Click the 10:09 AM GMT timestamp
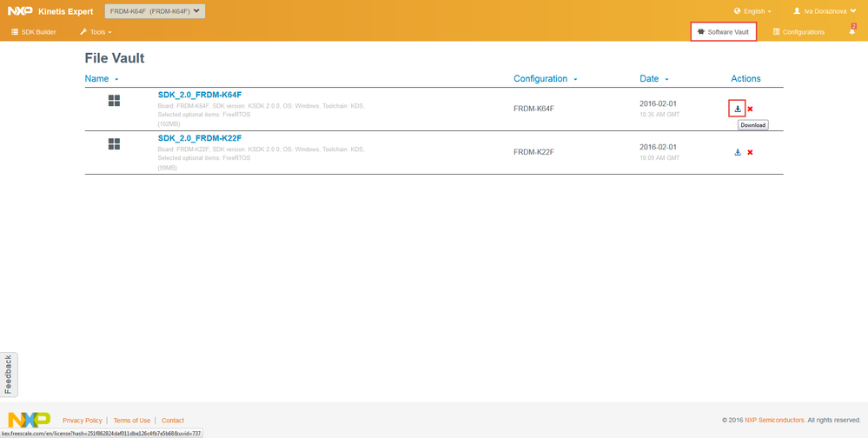This screenshot has width=868, height=438. (x=659, y=158)
